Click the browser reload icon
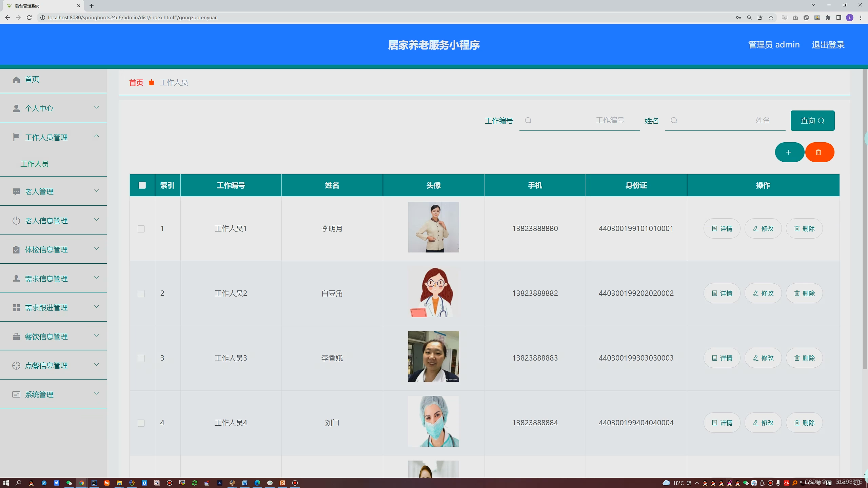Viewport: 868px width, 488px height. click(29, 18)
